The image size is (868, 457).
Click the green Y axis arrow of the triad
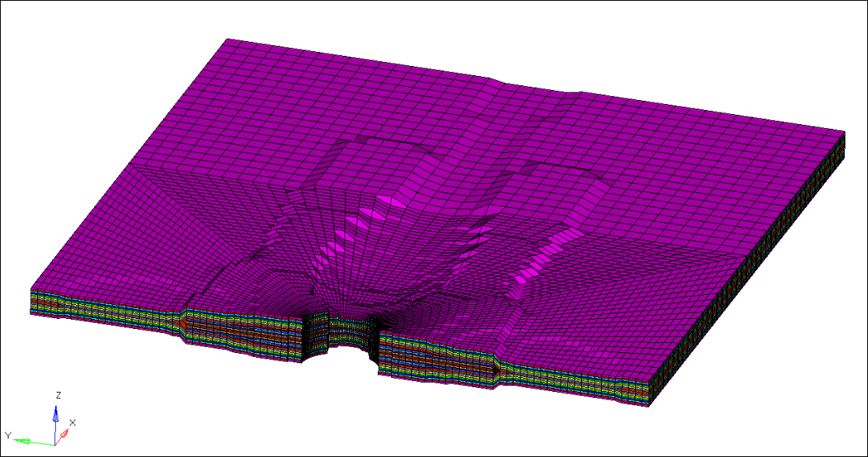23,441
